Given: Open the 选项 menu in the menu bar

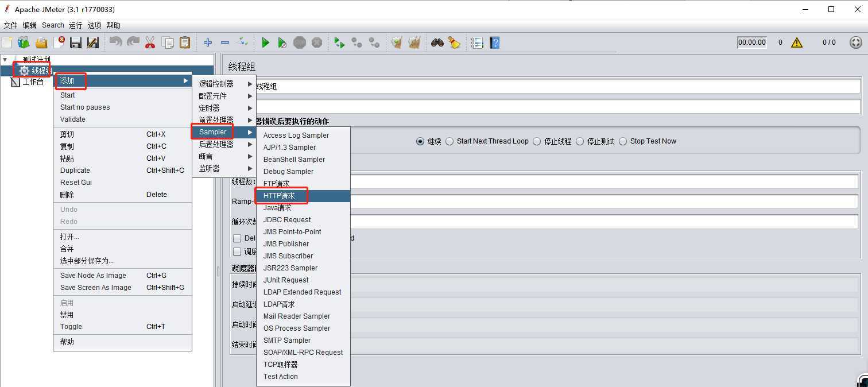Looking at the screenshot, I should [x=94, y=25].
